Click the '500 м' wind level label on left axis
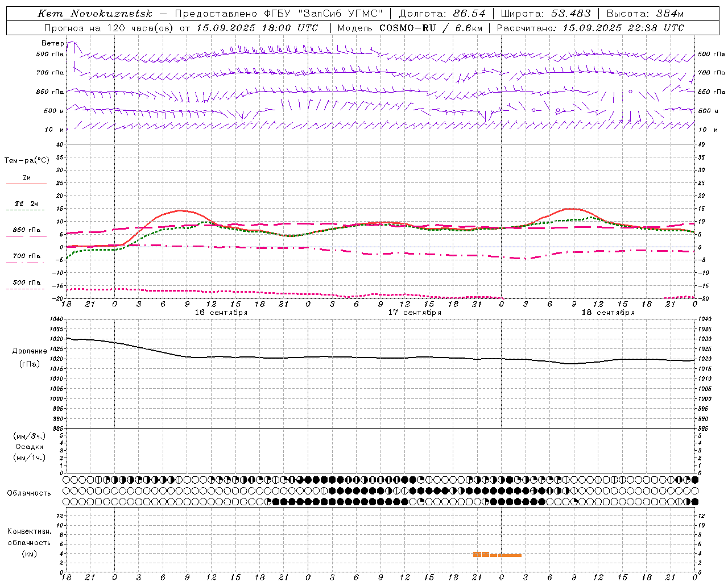728x582 pixels. tap(54, 111)
